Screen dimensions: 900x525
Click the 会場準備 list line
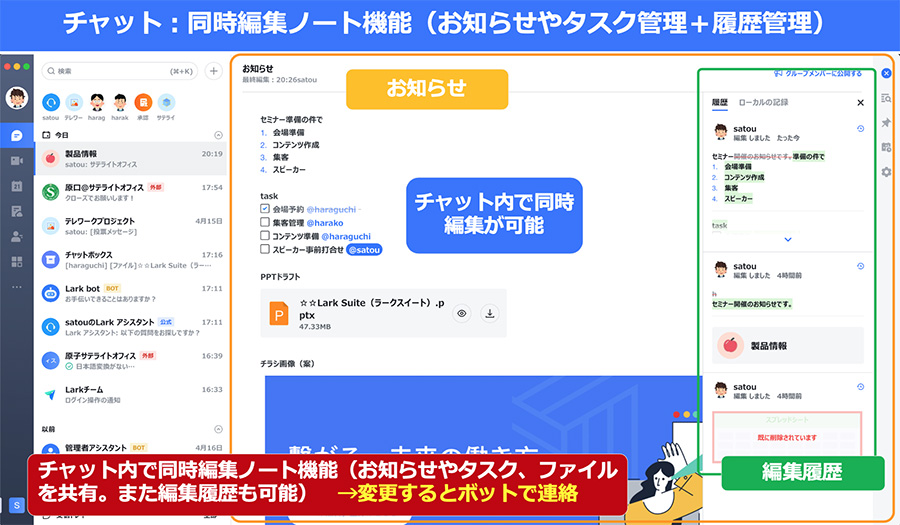click(x=289, y=133)
